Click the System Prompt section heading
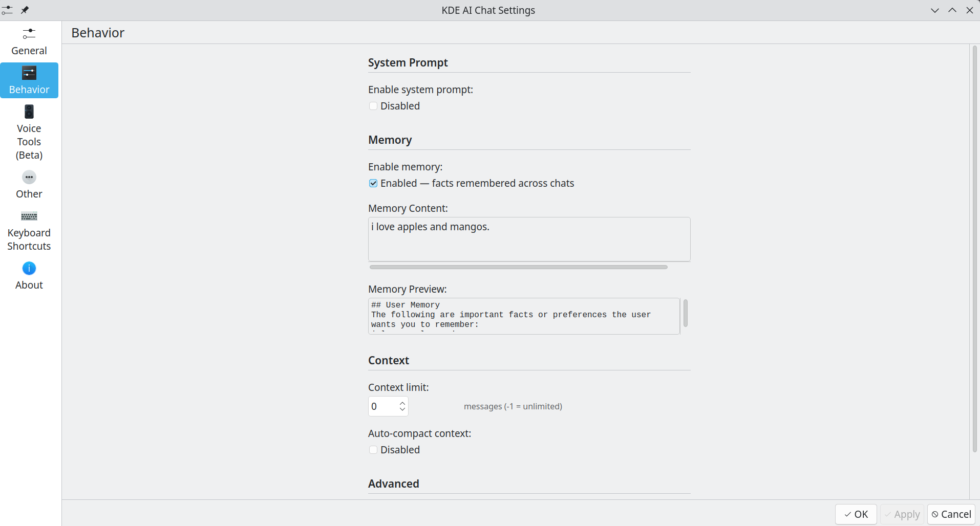This screenshot has width=980, height=526. coord(408,62)
